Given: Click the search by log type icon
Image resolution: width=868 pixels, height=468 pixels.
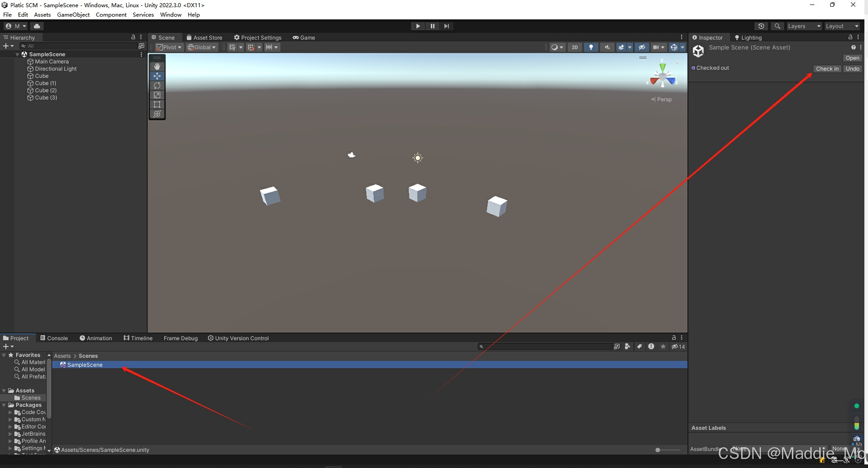Looking at the screenshot, I should tap(651, 346).
